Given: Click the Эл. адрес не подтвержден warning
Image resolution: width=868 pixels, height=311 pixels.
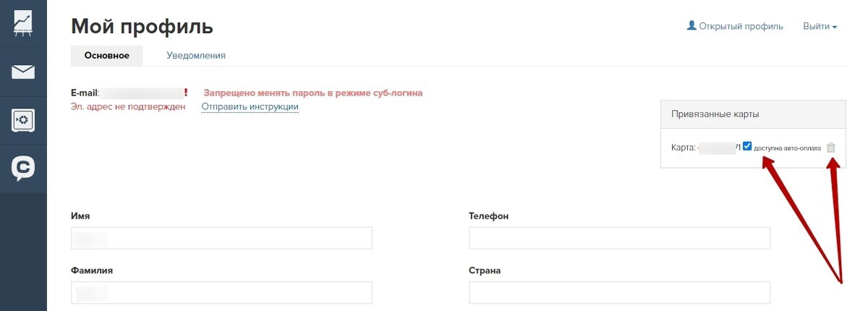Looking at the screenshot, I should tap(128, 107).
